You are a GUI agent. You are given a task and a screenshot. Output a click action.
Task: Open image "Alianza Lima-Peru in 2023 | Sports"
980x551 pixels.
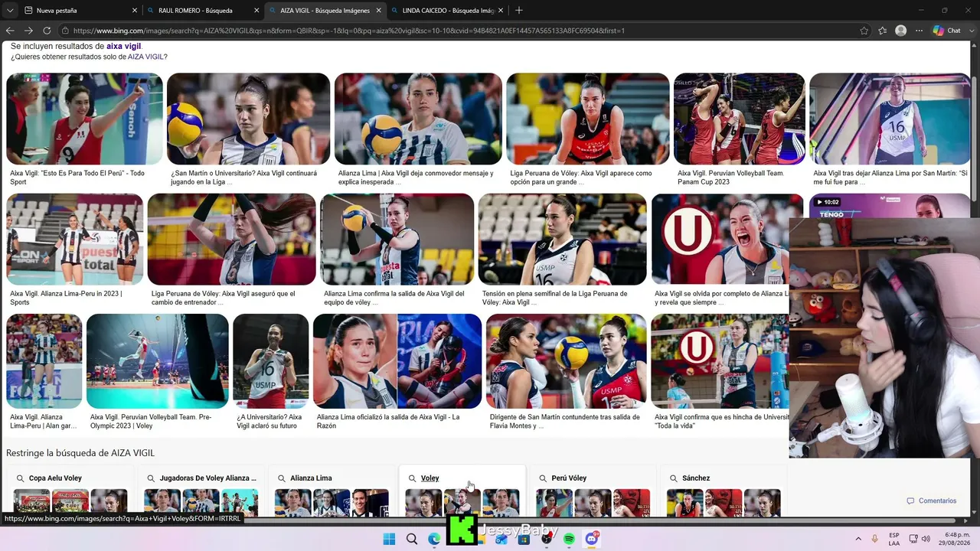point(74,239)
